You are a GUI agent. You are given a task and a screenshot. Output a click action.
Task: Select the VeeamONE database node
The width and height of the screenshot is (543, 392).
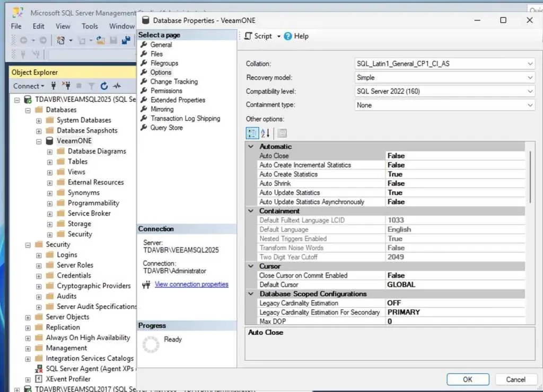tap(74, 141)
